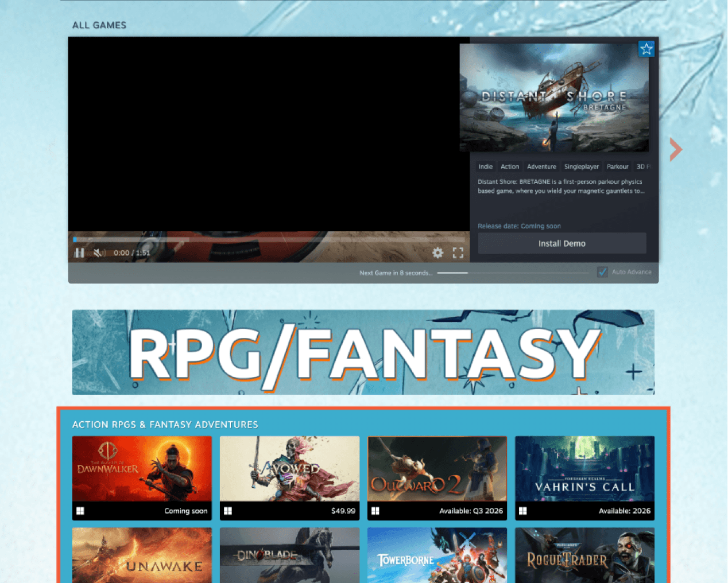Click the ALL GAMES section heading

(x=99, y=25)
